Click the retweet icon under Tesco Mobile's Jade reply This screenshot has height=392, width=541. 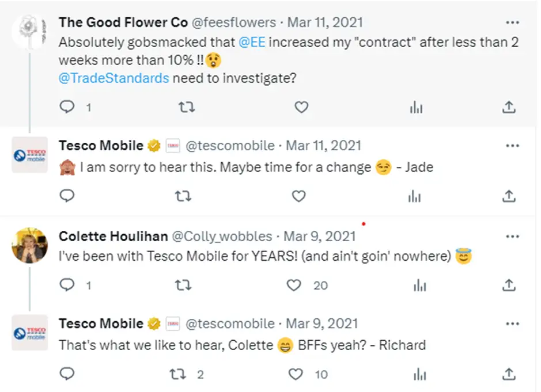tap(183, 196)
